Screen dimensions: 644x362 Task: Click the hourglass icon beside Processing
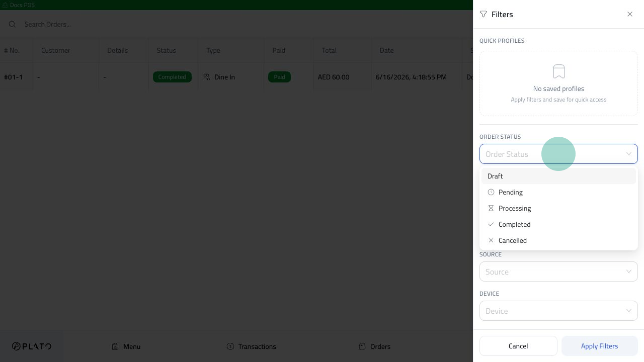point(491,208)
